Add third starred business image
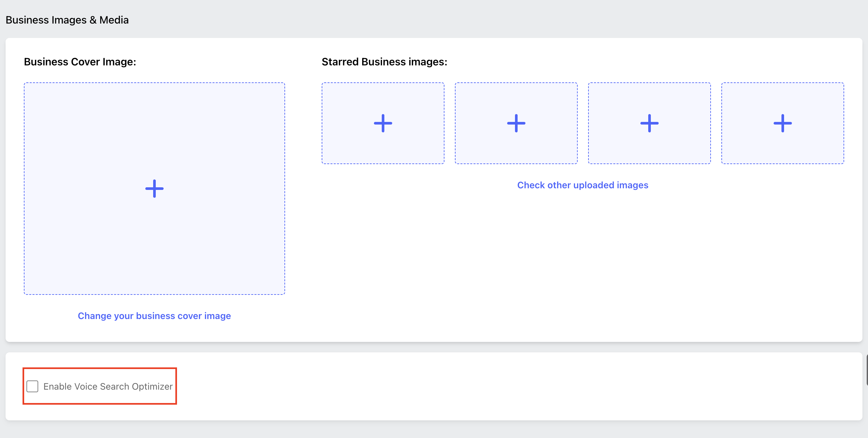868x438 pixels. pos(649,123)
